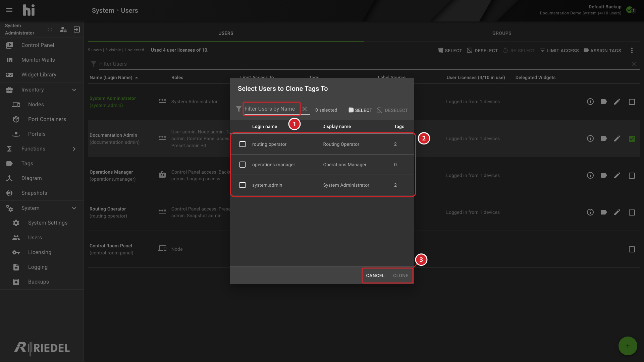Check the routing.operator checkbox
Viewport: 644px width, 362px height.
pyautogui.click(x=243, y=144)
